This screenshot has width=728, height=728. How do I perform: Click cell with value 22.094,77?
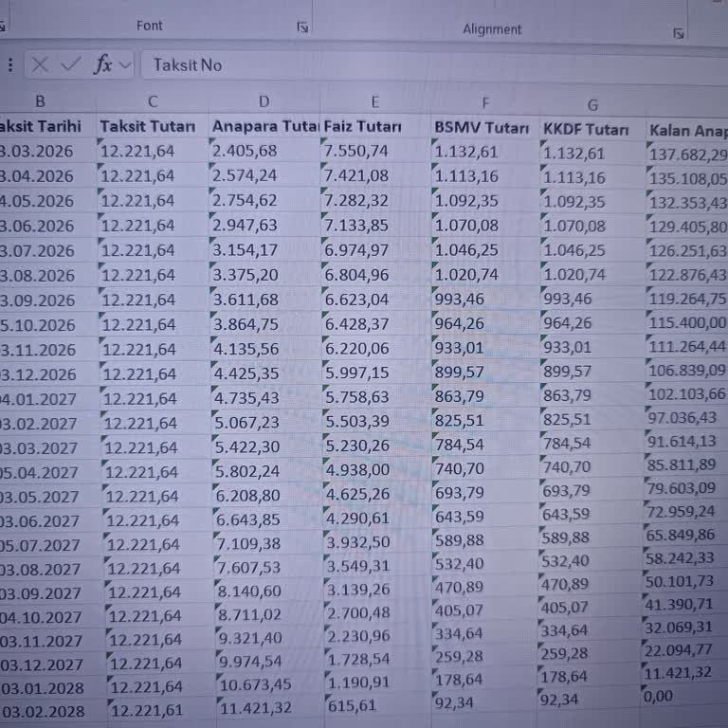click(684, 649)
